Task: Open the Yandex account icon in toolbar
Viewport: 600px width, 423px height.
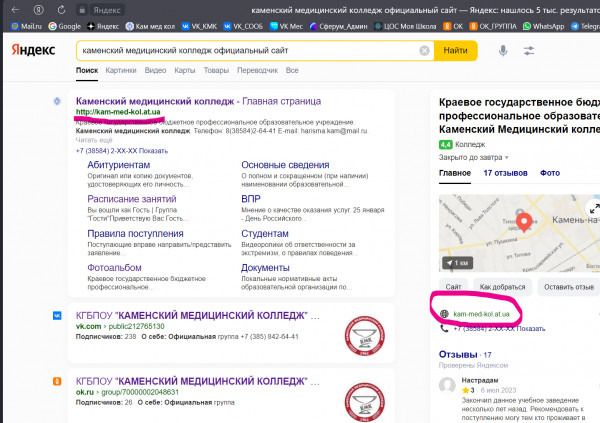Action: [38, 10]
